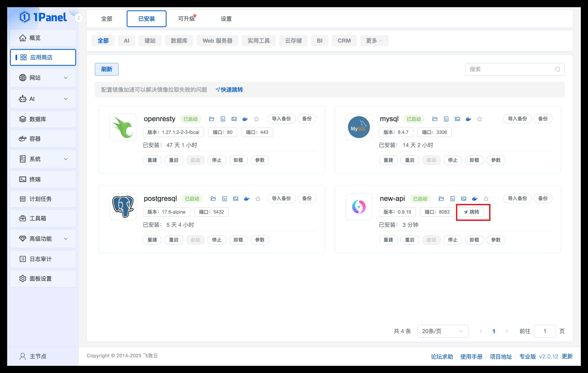Favorite new-api using its star toggle
This screenshot has width=588, height=373.
point(486,199)
